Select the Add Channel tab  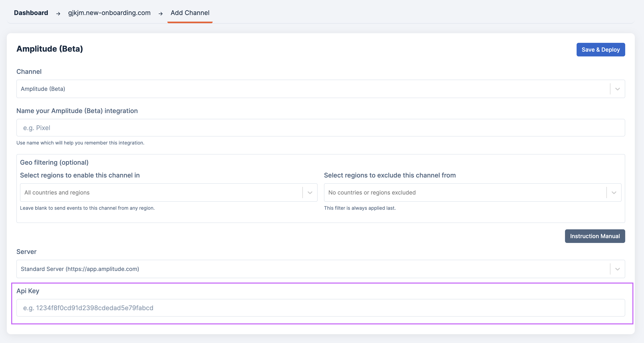[x=190, y=13]
